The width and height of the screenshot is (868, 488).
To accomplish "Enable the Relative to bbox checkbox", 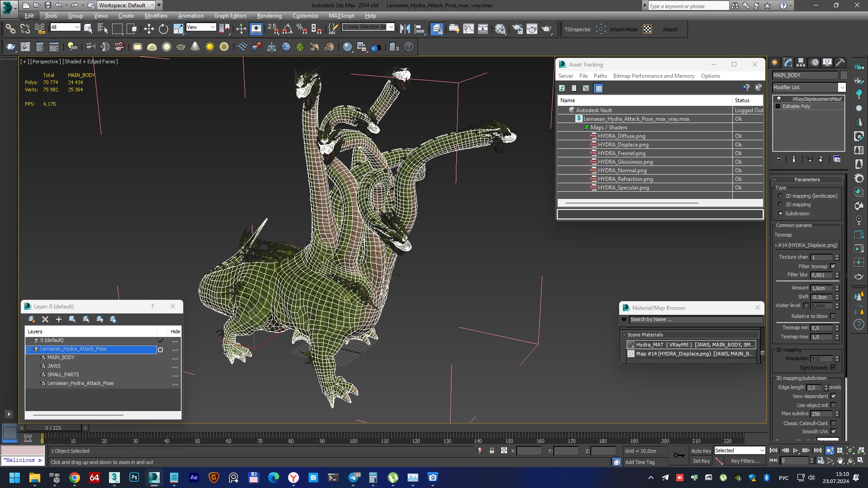I will [833, 316].
